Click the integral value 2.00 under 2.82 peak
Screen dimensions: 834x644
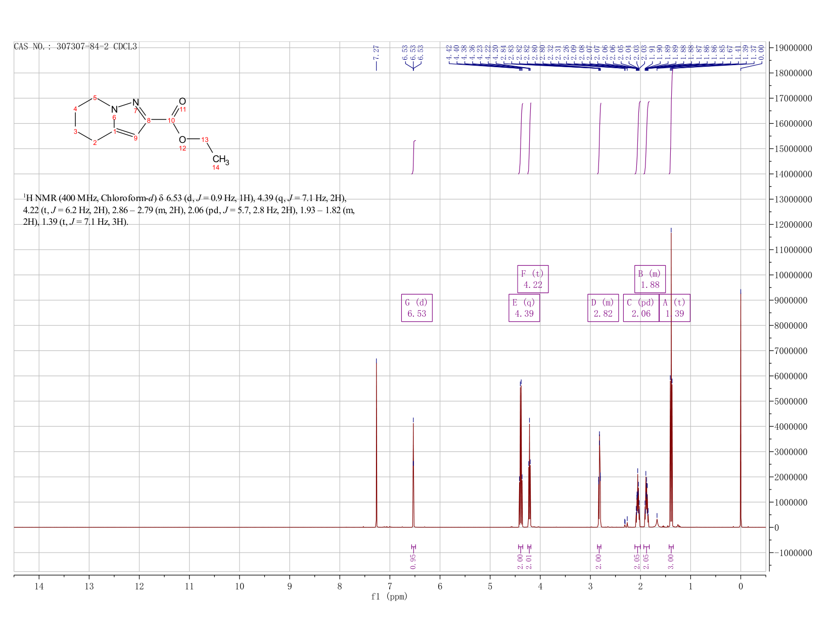pos(599,561)
